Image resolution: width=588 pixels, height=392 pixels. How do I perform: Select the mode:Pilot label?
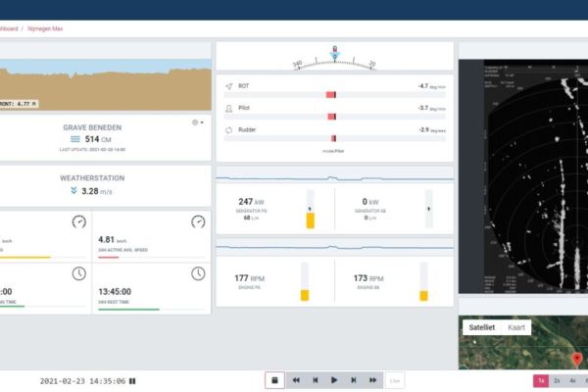pyautogui.click(x=333, y=151)
